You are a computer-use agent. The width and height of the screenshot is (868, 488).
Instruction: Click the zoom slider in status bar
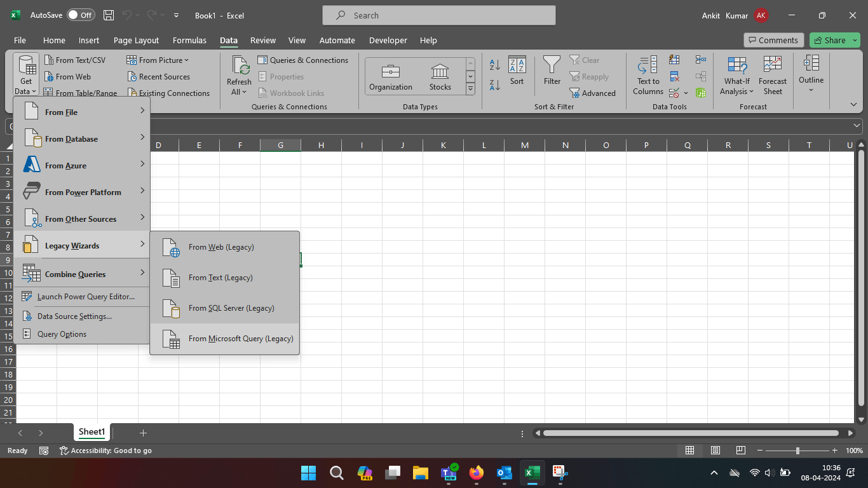click(797, 451)
